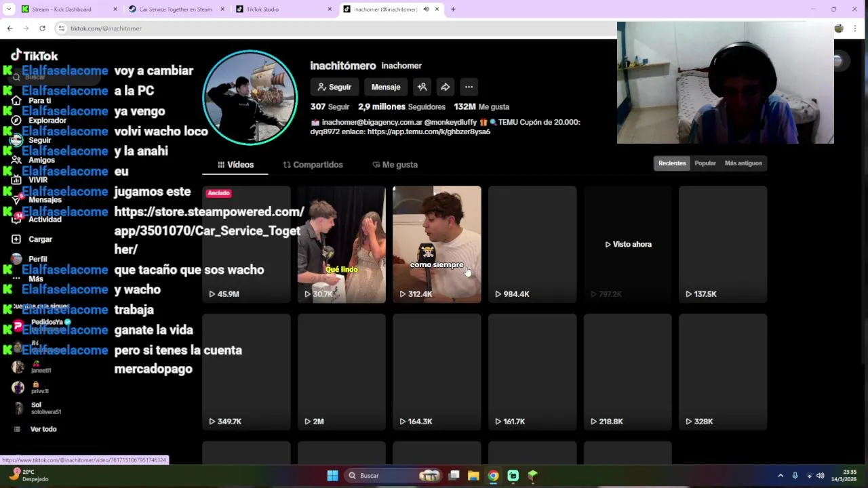Open Actividad in TikTok sidebar
Screen dimensions: 868x488
(37, 219)
